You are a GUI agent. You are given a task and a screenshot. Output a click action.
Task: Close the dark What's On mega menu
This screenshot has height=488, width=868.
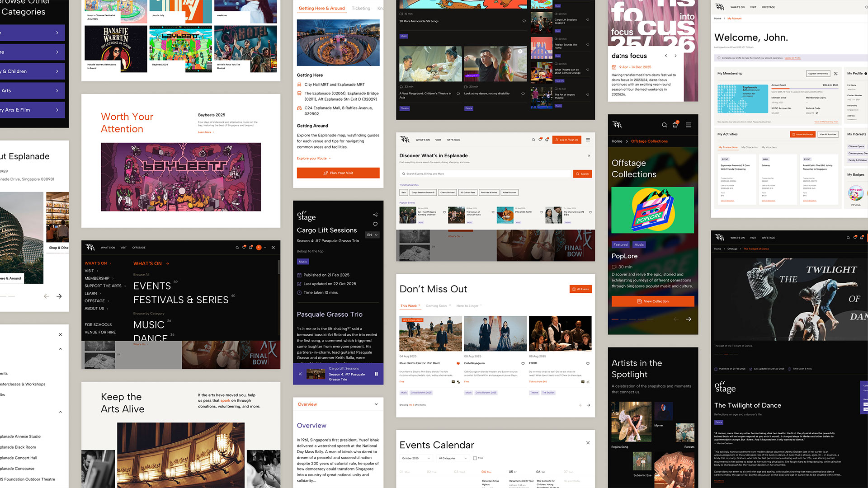point(273,248)
